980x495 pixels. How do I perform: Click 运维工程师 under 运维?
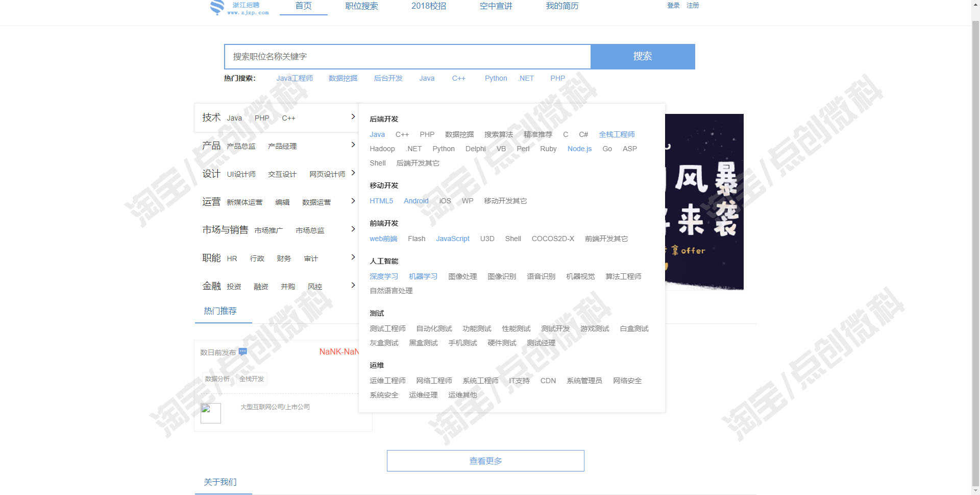click(387, 381)
